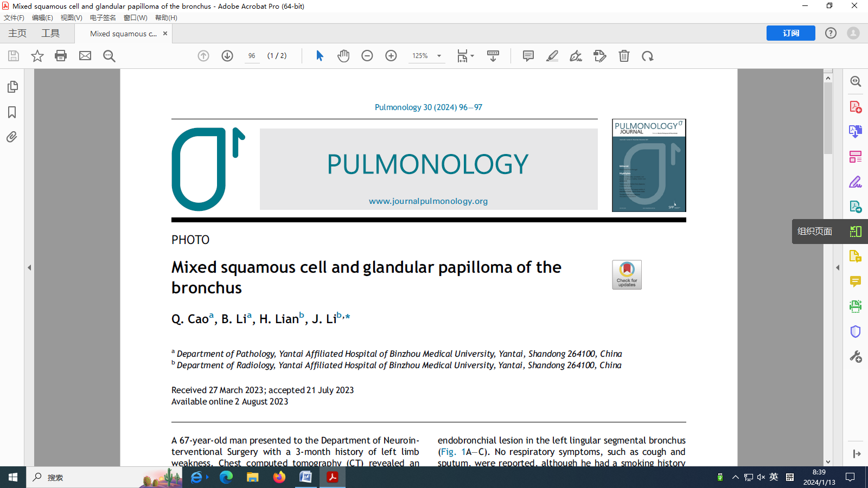Close the Mixed squamous document tab
Image resolution: width=868 pixels, height=488 pixels.
pyautogui.click(x=165, y=34)
